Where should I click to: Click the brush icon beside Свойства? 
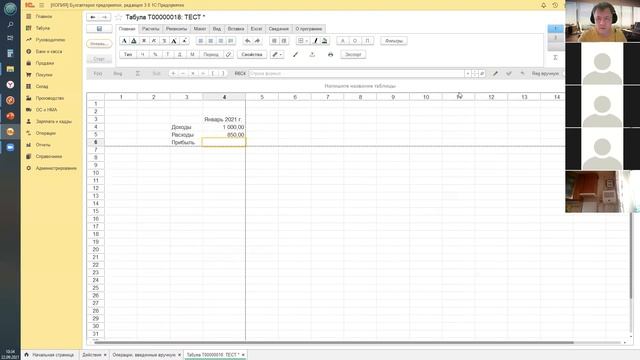(x=296, y=54)
